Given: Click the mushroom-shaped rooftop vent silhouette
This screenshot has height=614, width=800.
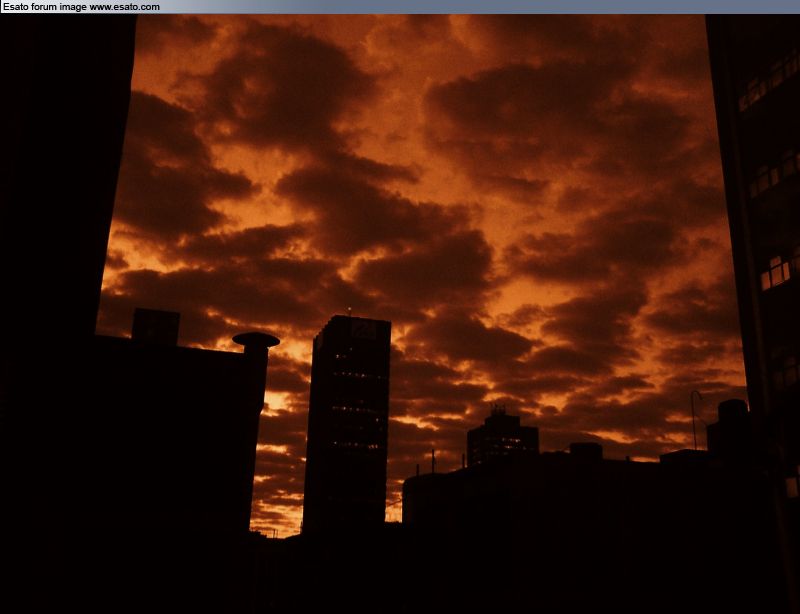Looking at the screenshot, I should (x=256, y=341).
